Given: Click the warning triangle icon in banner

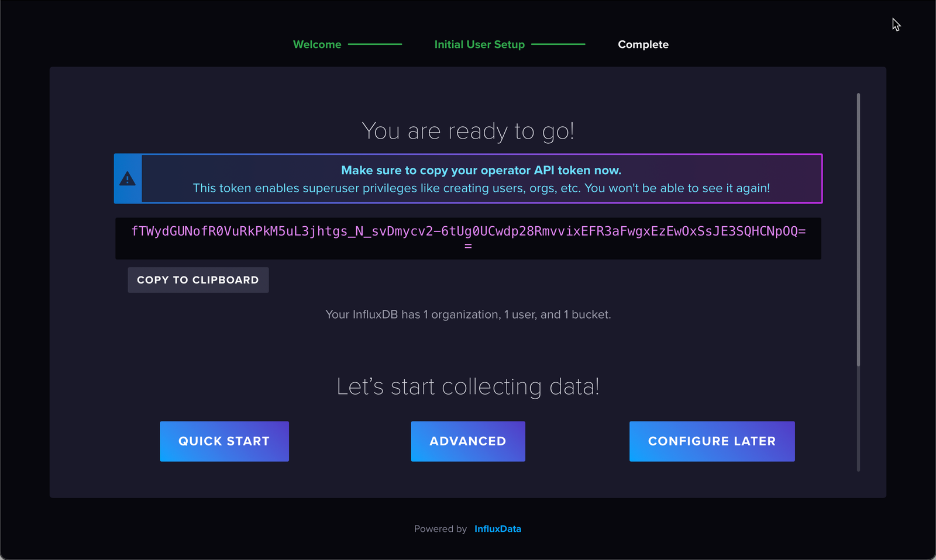Looking at the screenshot, I should click(x=128, y=179).
